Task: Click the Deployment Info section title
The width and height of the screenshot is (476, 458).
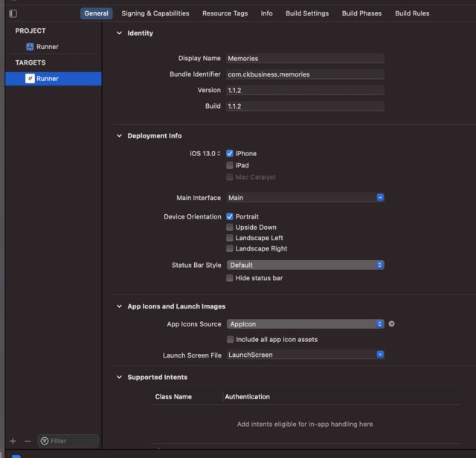Action: 155,135
